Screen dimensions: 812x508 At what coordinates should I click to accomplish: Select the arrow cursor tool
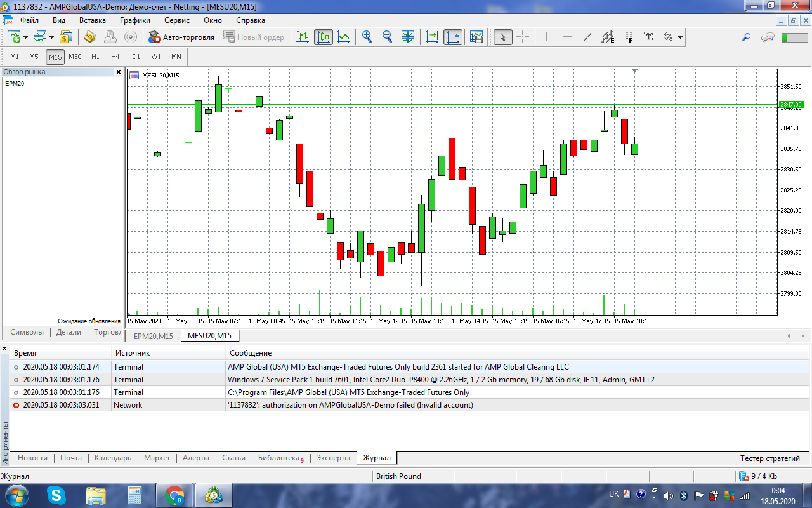click(502, 37)
